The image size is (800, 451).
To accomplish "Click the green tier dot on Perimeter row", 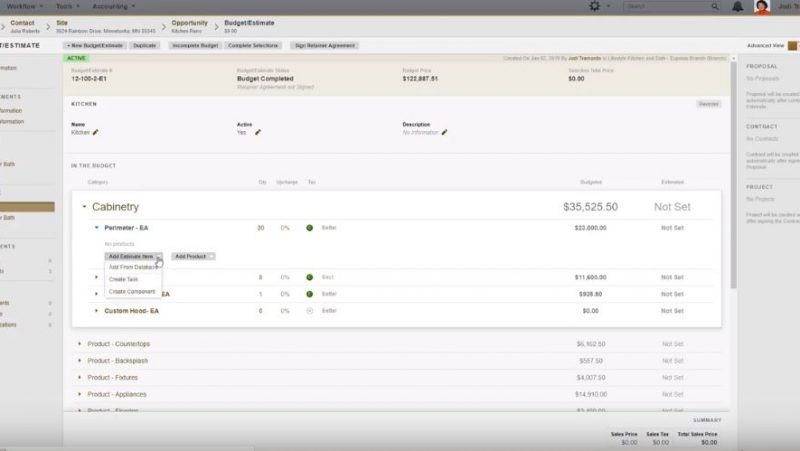I will [x=310, y=228].
